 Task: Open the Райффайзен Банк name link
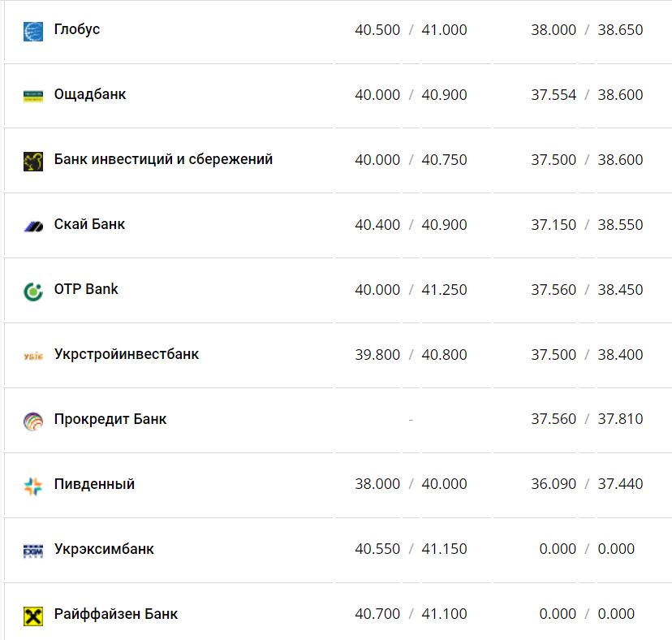click(x=116, y=614)
